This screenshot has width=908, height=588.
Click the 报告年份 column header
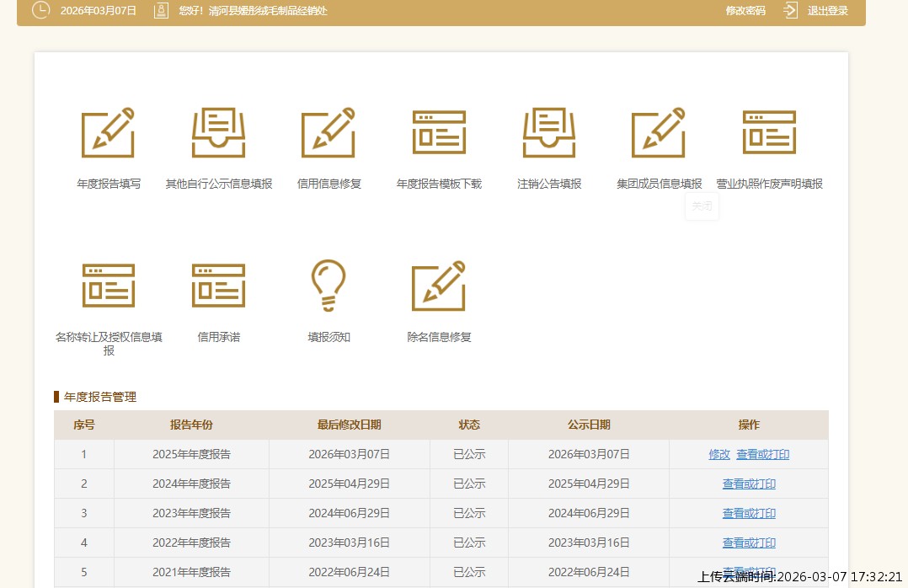(x=191, y=425)
